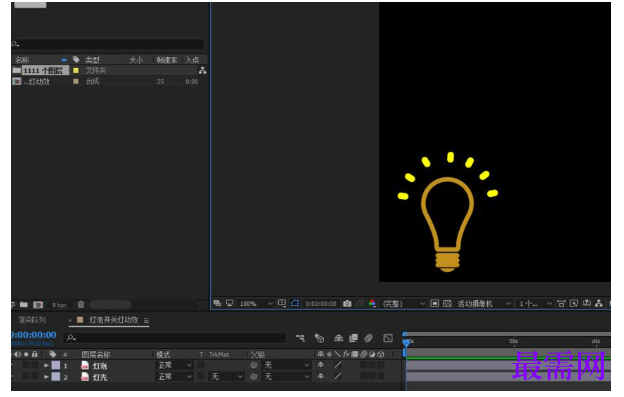Open parent dropdown for 灯泡 layer

(x=286, y=365)
